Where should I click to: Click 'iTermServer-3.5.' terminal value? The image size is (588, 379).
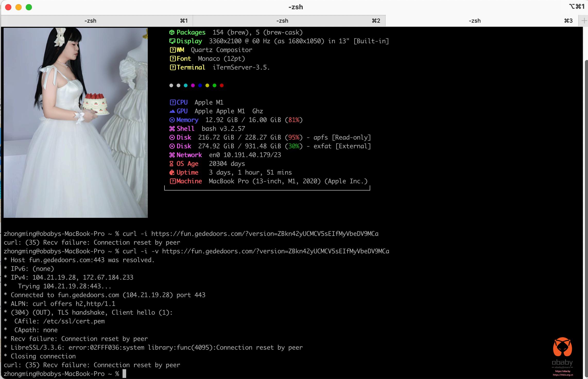(241, 67)
